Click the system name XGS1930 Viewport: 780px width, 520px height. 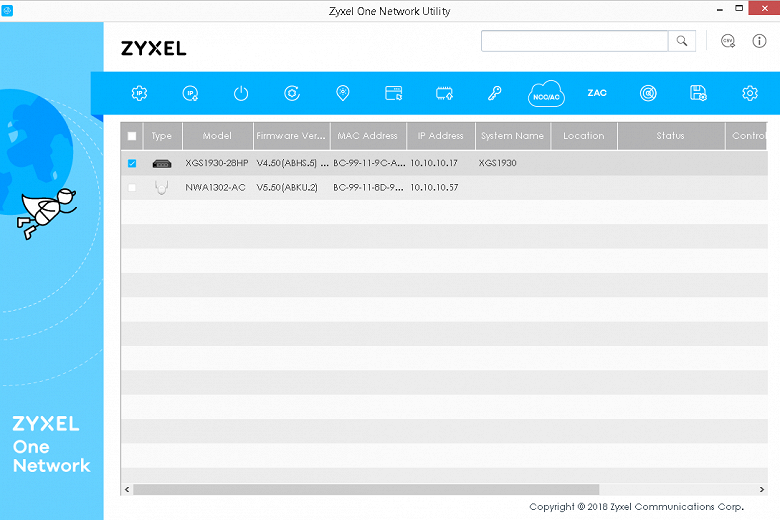497,163
